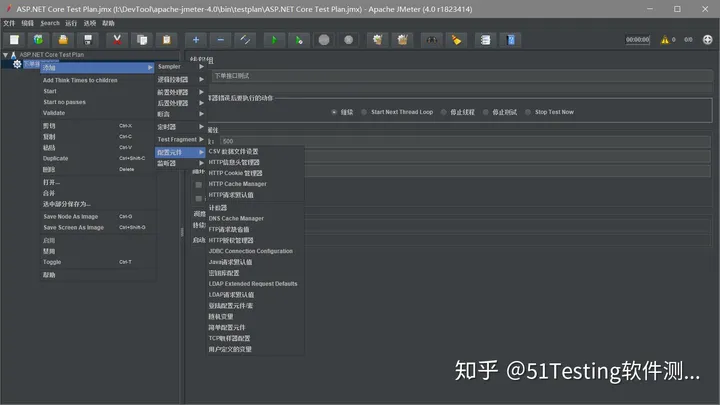Image resolution: width=720 pixels, height=405 pixels.
Task: Open the Search menu in menu bar
Action: pyautogui.click(x=50, y=23)
